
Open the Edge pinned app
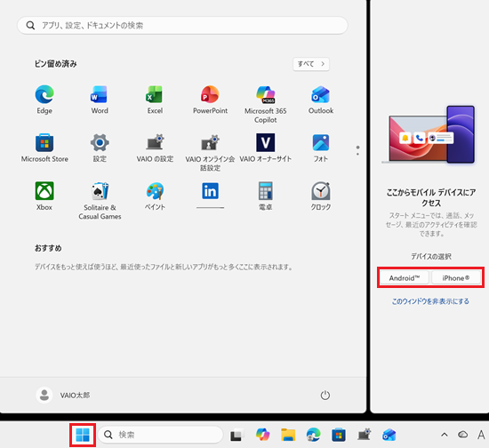(x=44, y=100)
